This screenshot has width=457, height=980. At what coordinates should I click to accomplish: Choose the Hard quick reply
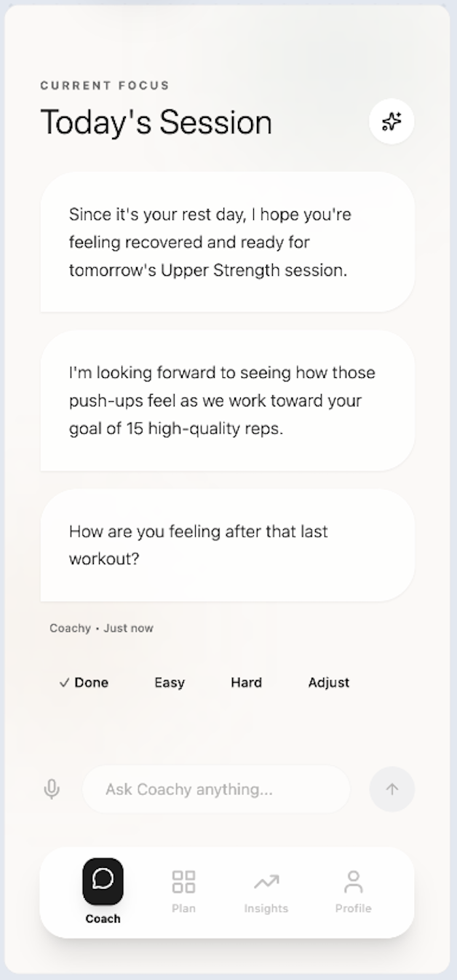point(246,683)
